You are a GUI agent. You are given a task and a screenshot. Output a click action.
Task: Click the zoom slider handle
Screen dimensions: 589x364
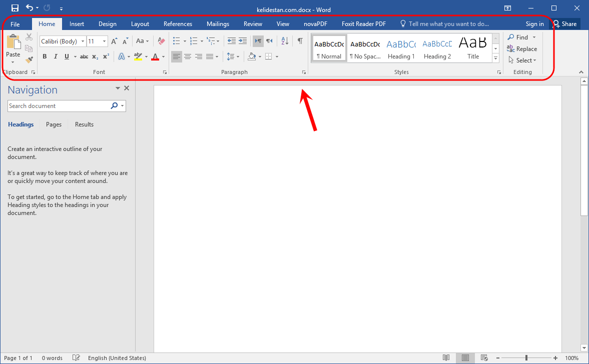click(526, 358)
